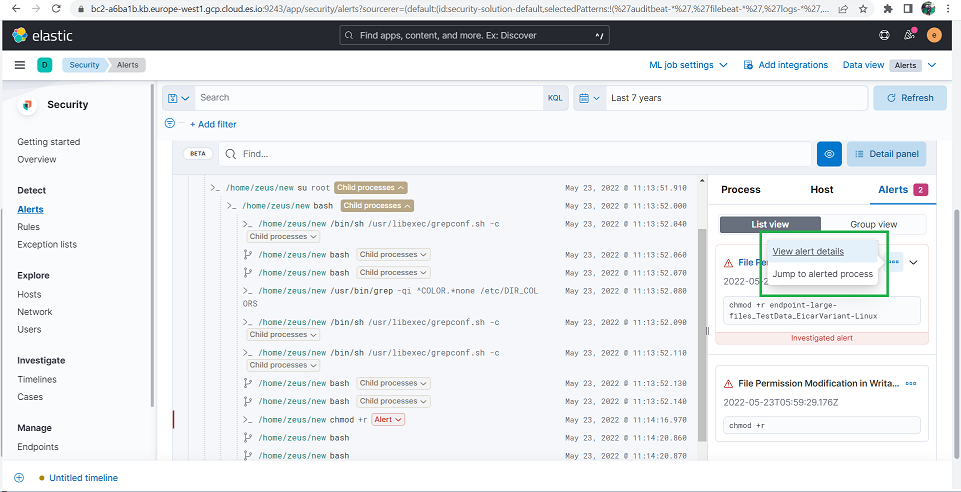Expand the first alert card chevron
Viewport: 961px width, 492px height.
[913, 262]
